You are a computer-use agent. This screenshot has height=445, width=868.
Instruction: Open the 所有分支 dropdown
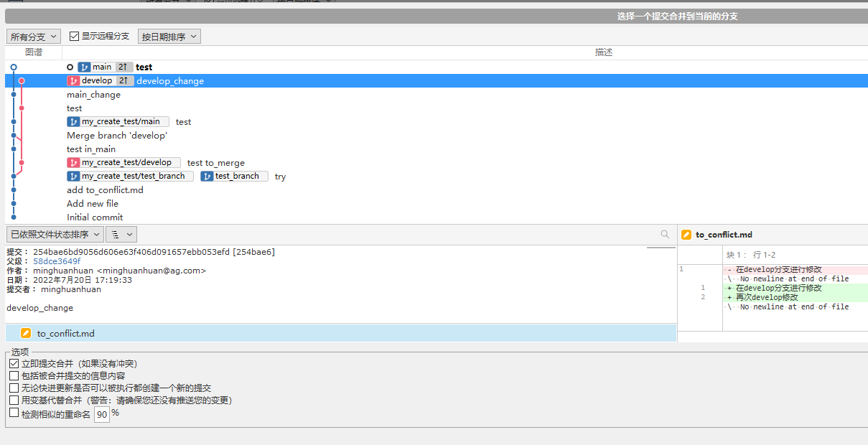(34, 37)
